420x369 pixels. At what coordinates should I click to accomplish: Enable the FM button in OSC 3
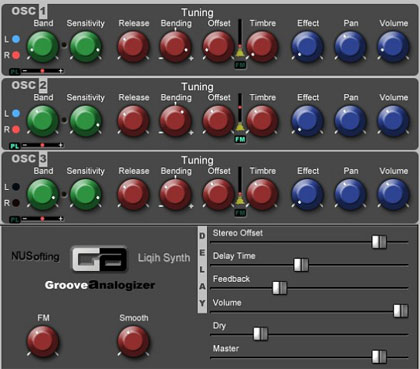[240, 213]
